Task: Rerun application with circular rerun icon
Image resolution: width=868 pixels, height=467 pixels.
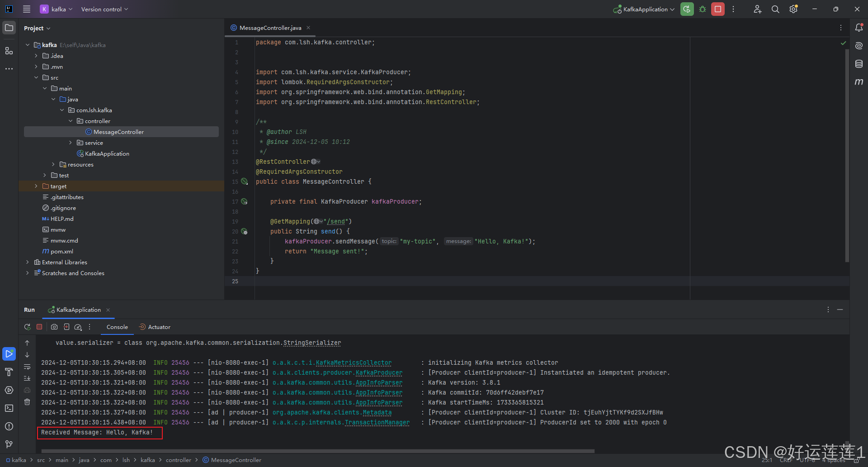Action: point(27,327)
